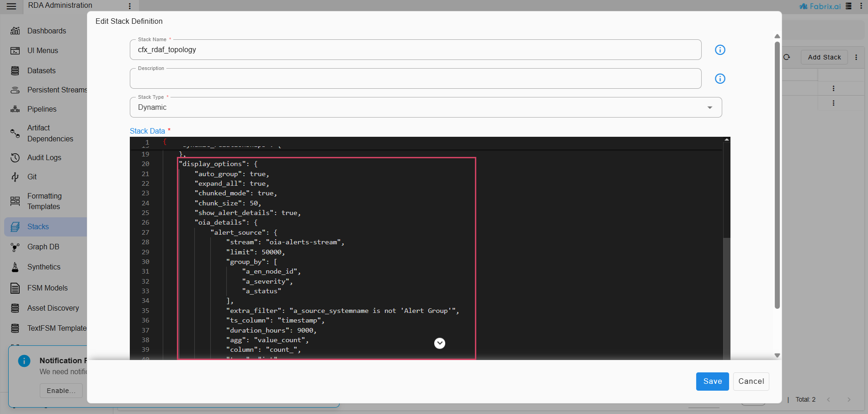The height and width of the screenshot is (414, 868).
Task: Open Dashboards in the sidebar
Action: [x=47, y=31]
